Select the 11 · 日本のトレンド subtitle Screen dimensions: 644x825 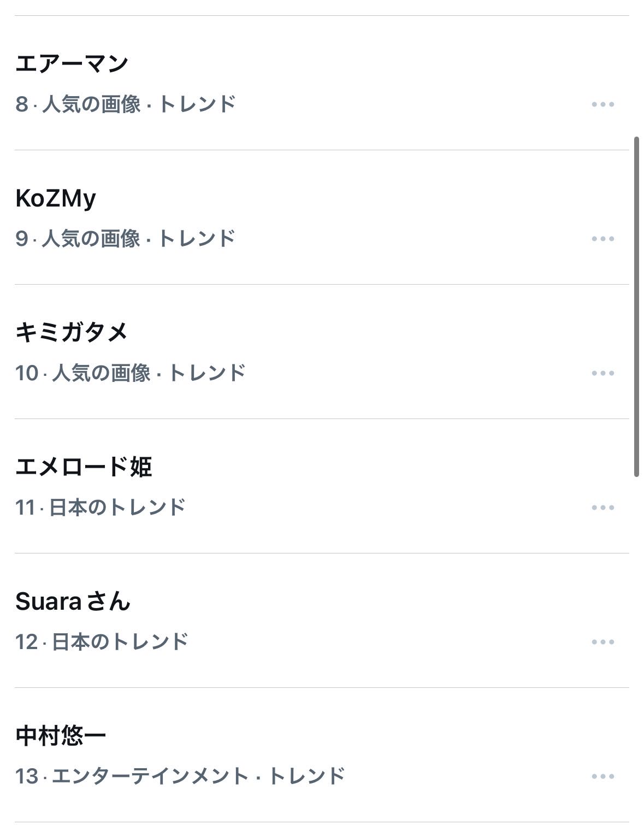[101, 508]
